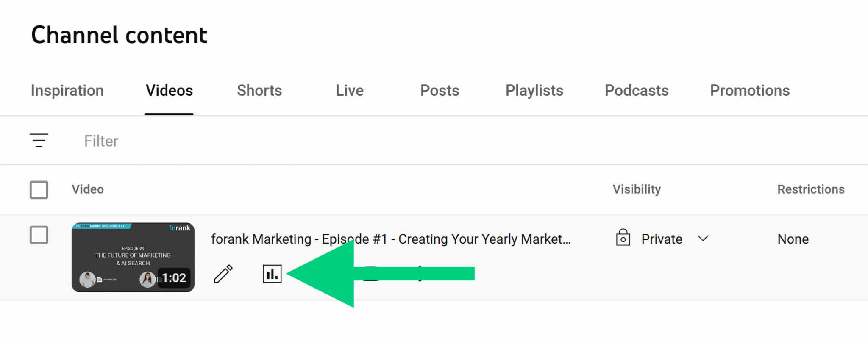Expand the Private visibility dropdown
The image size is (868, 344).
(703, 238)
